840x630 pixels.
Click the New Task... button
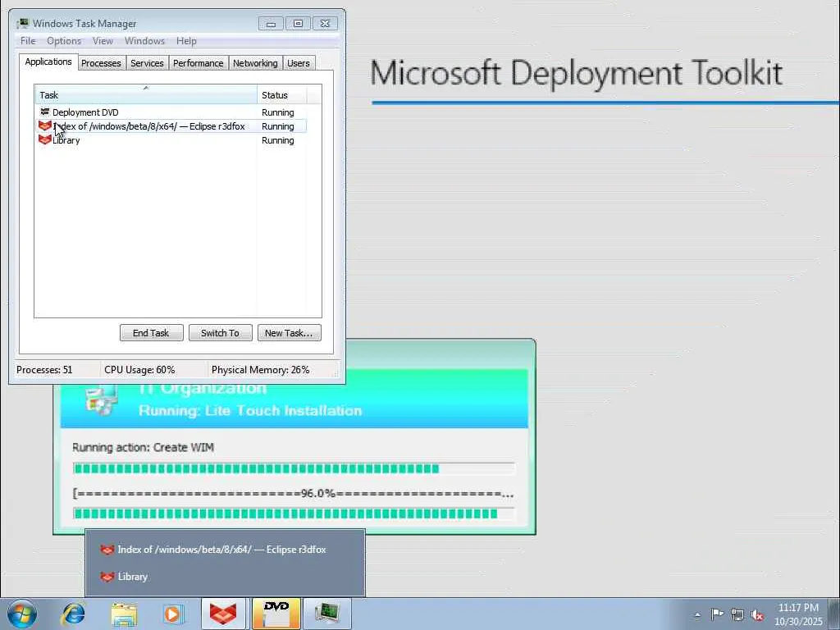point(289,333)
